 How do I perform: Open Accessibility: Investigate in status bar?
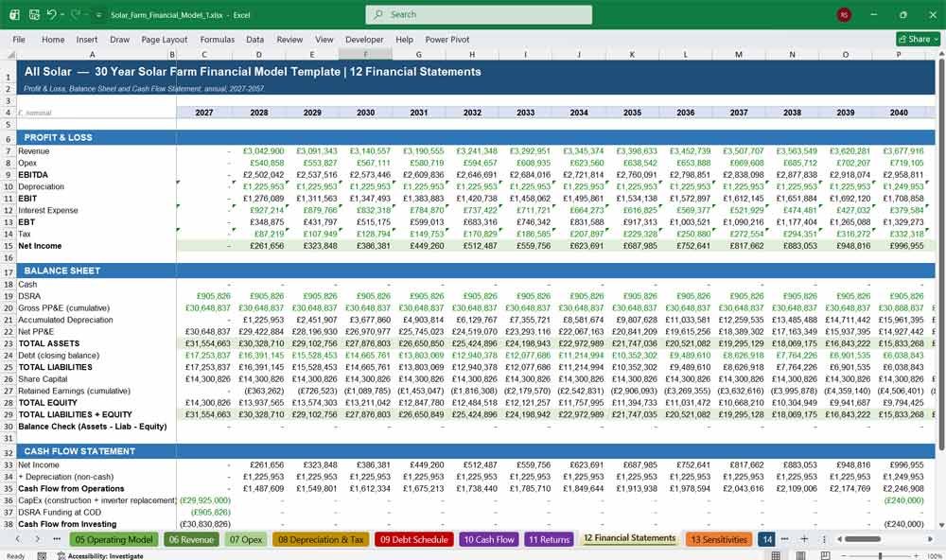pos(100,556)
